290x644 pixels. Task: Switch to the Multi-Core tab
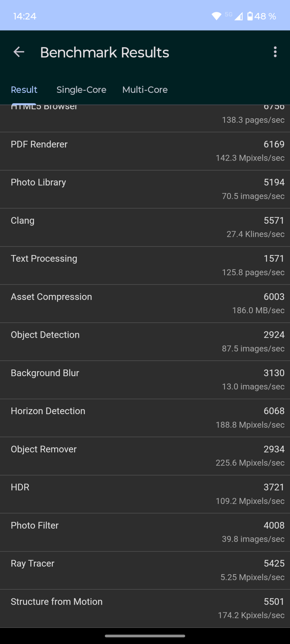pos(145,90)
